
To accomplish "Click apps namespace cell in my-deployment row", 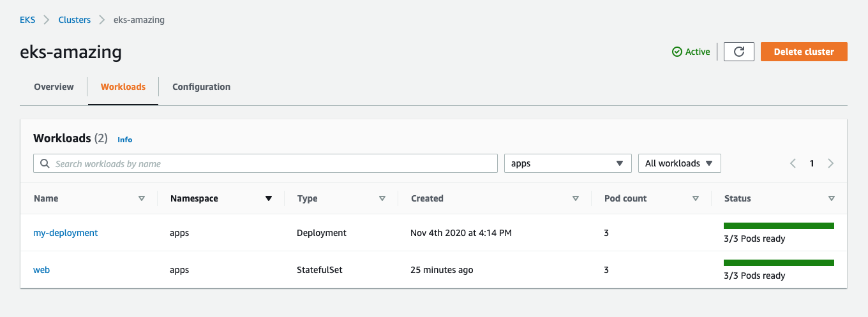I will 179,233.
